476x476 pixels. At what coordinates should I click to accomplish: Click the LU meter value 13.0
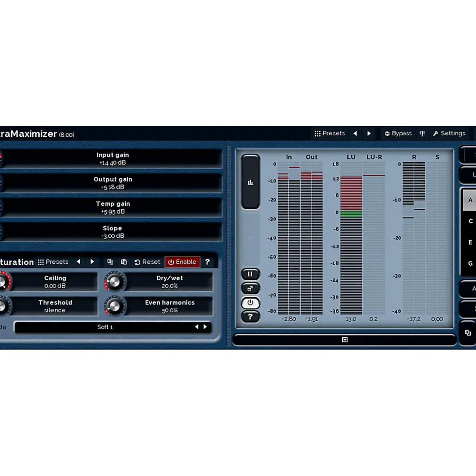click(351, 319)
